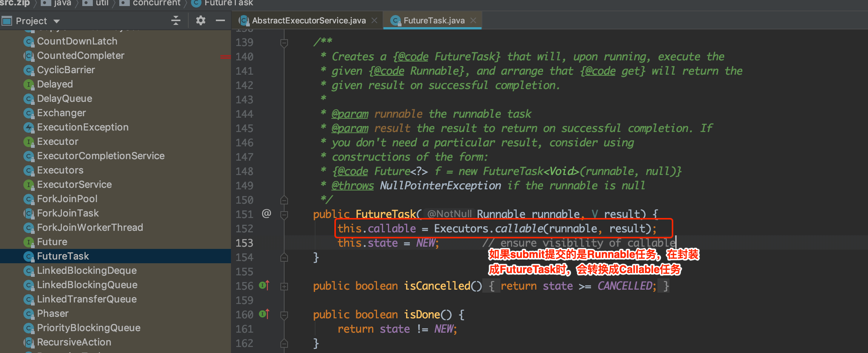
Task: Select ExecutionException class
Action: click(83, 127)
